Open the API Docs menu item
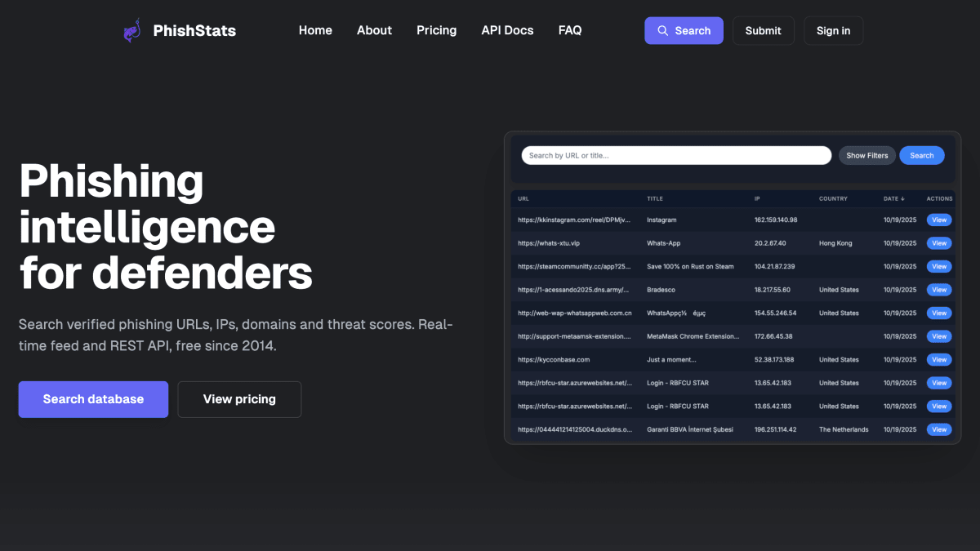 [507, 30]
